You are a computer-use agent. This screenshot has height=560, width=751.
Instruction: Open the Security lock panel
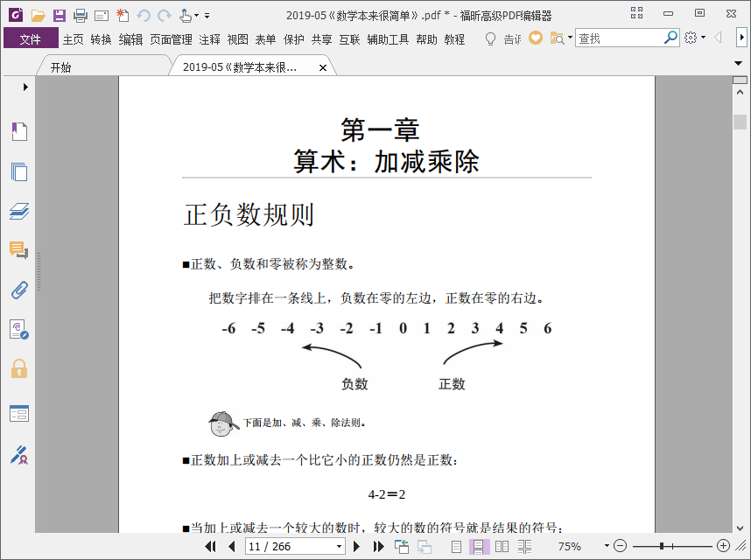(x=19, y=369)
